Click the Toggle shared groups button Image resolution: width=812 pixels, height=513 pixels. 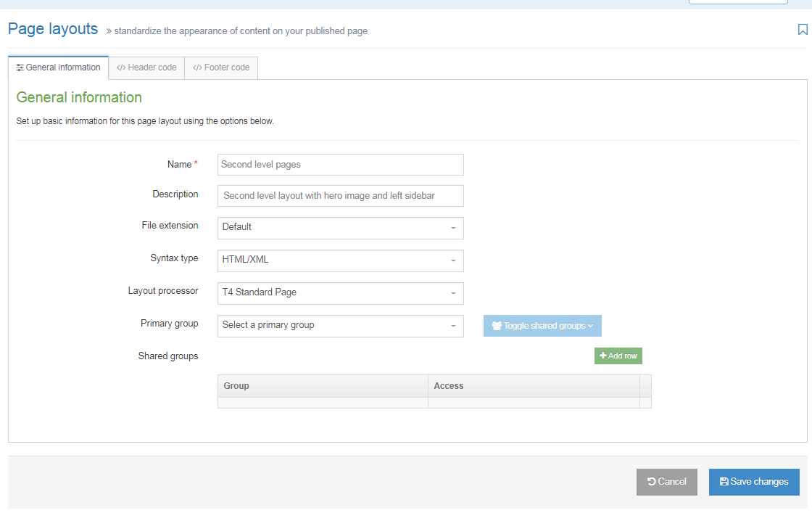[542, 326]
